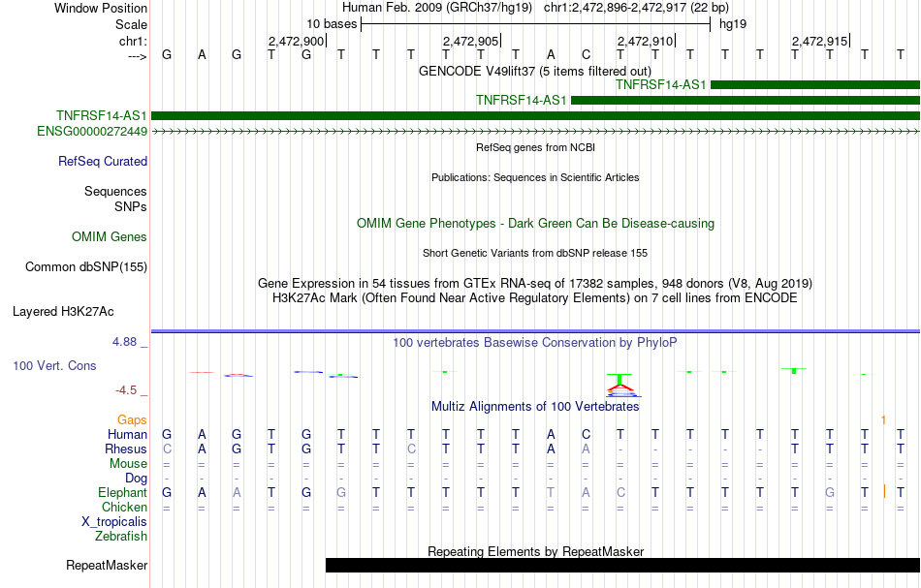Select the X_tropicalis alignment row label
The image size is (921, 588).
(114, 522)
